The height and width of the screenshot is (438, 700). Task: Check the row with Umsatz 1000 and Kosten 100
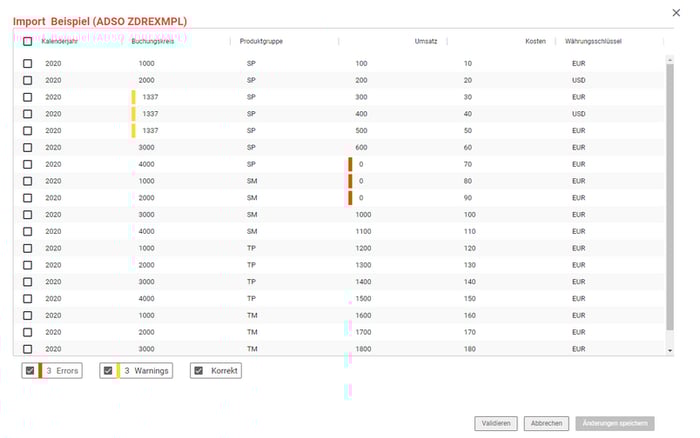[x=28, y=215]
